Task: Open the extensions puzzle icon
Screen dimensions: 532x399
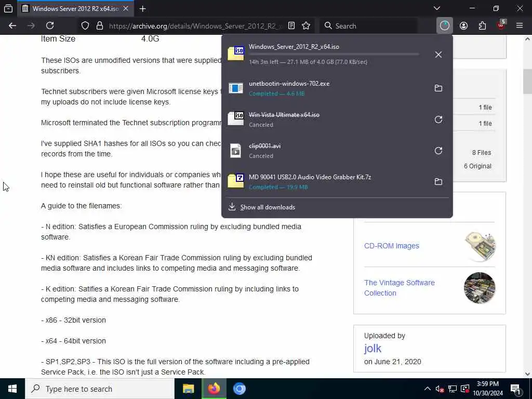Action: coord(482,26)
